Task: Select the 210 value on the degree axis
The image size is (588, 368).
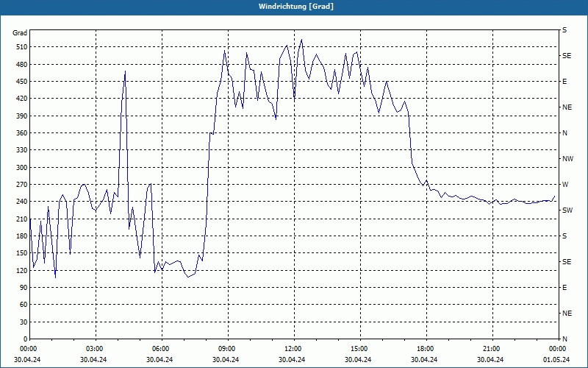Action: pos(21,219)
